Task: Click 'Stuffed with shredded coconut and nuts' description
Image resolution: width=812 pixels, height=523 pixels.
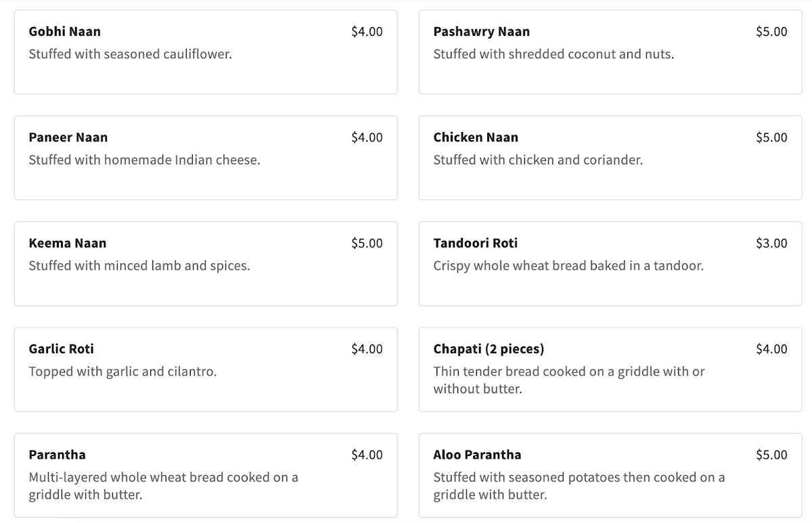Action: [554, 54]
